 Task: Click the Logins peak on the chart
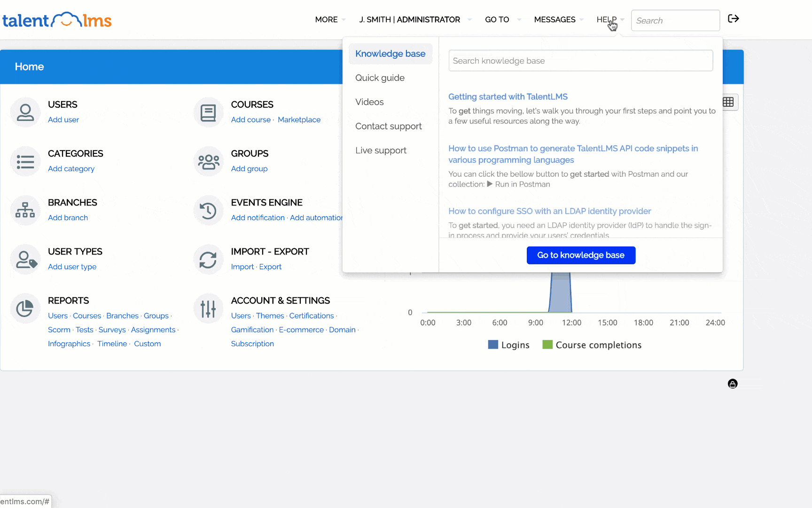(560, 292)
